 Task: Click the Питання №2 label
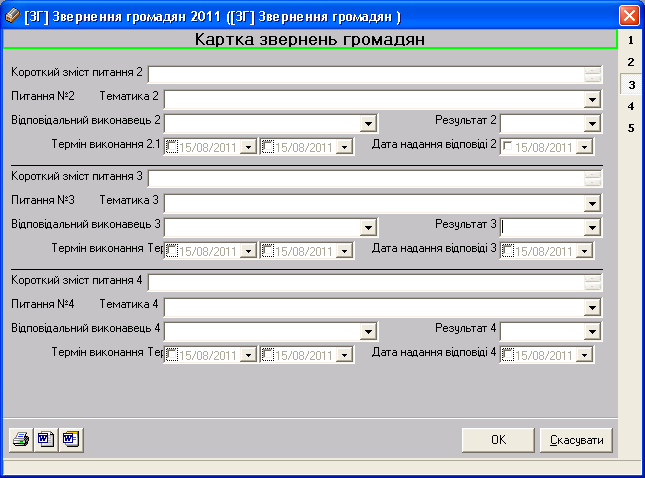tap(43, 96)
